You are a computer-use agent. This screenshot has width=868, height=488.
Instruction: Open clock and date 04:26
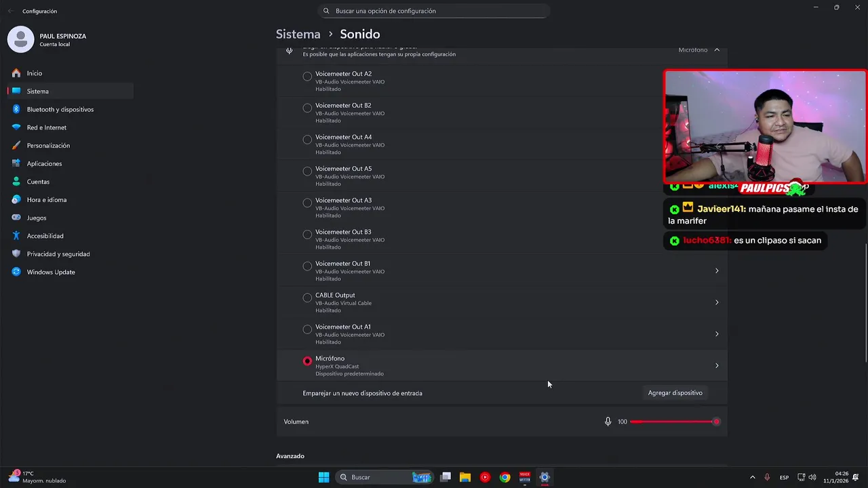836,477
